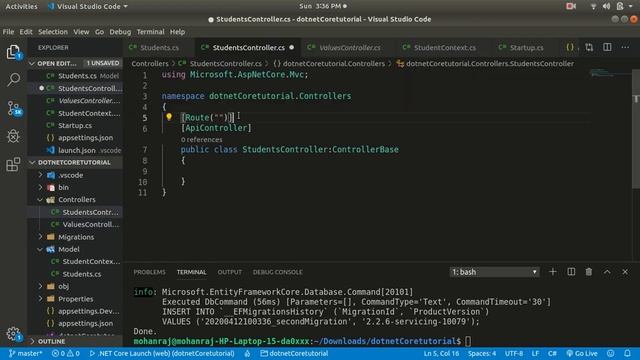Maximize the terminal panel with chevron up
The width and height of the screenshot is (640, 360).
607,272
